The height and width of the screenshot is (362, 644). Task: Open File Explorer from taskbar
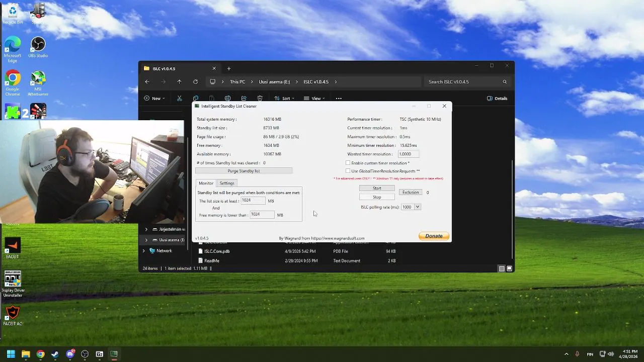26,354
